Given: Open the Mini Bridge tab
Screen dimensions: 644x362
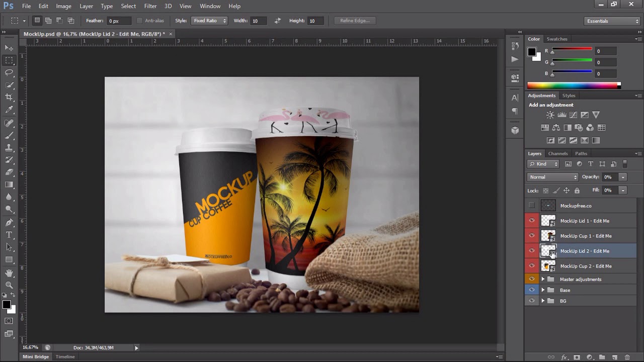Looking at the screenshot, I should coord(36,356).
